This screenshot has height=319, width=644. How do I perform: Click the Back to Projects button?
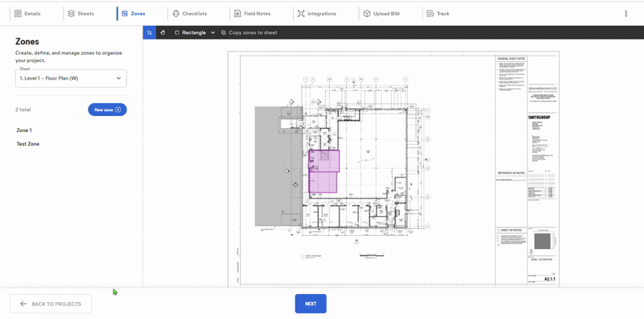[51, 304]
